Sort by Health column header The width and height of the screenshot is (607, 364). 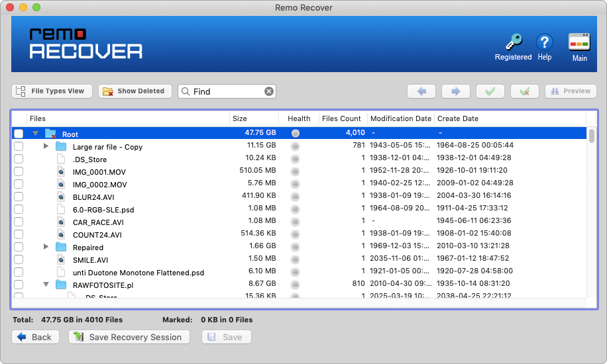coord(299,118)
